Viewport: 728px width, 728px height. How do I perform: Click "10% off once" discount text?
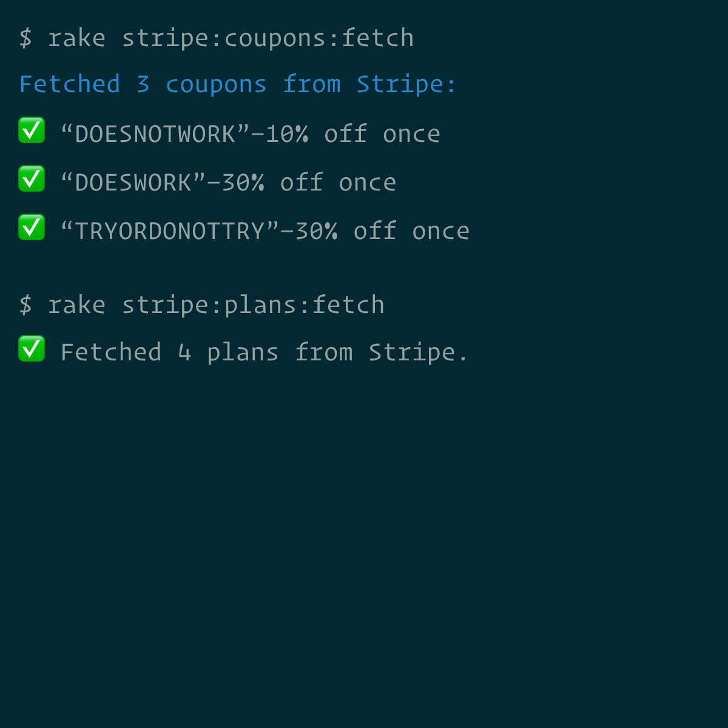(x=353, y=134)
